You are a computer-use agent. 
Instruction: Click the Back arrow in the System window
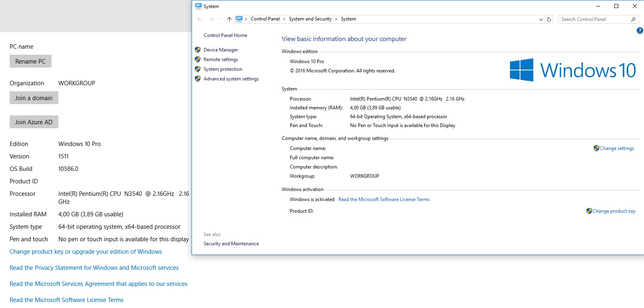click(200, 19)
